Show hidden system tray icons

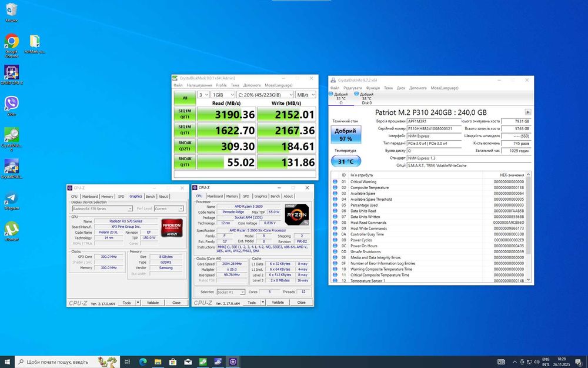point(514,362)
